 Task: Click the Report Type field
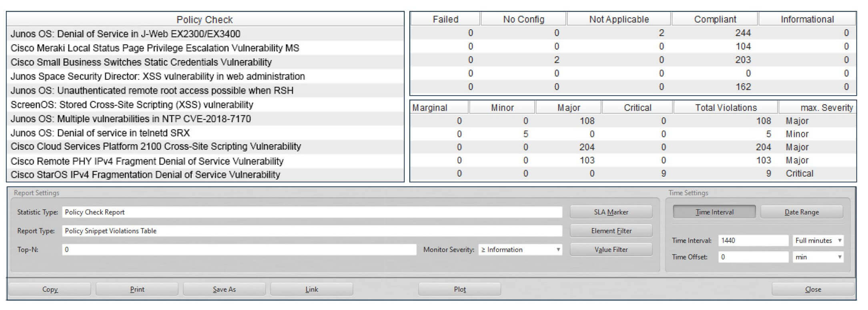(x=312, y=231)
